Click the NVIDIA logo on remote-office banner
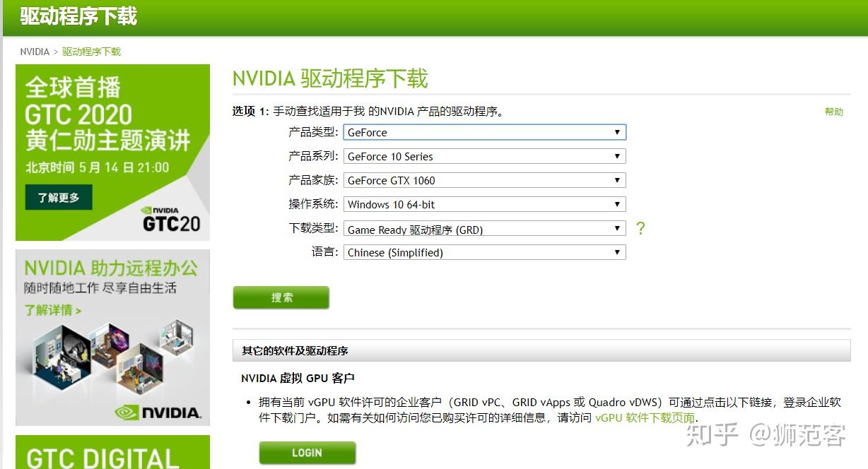This screenshot has width=868, height=469. coord(158,412)
